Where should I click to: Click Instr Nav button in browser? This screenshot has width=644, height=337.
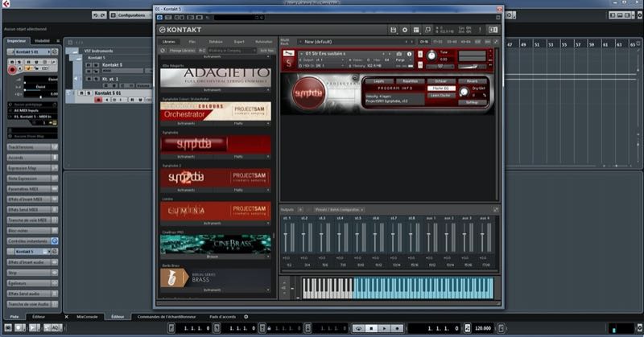point(266,51)
